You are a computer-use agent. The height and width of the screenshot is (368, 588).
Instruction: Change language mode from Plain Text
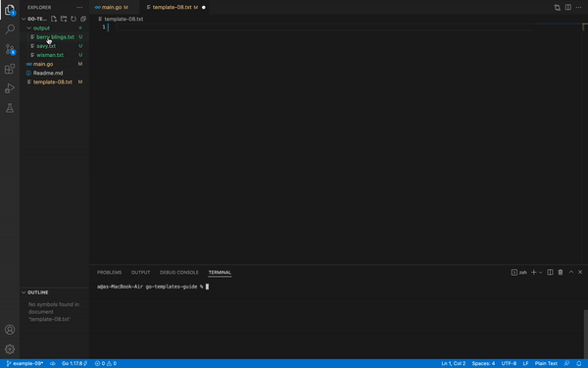click(x=546, y=363)
